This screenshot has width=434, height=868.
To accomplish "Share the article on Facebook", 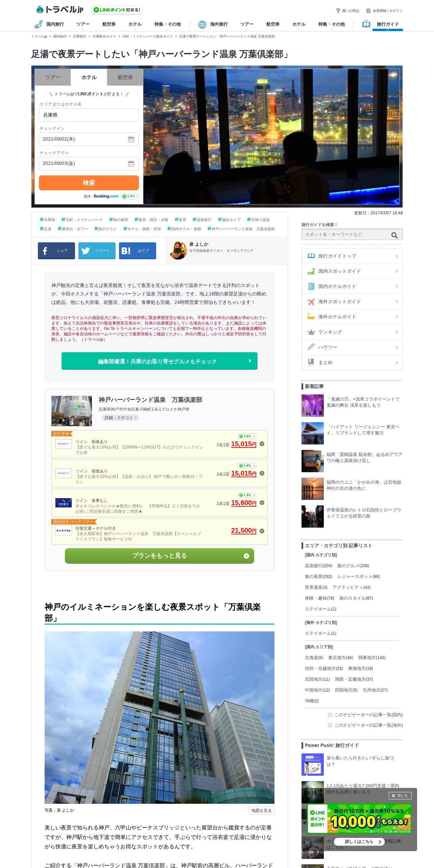I will click(56, 251).
